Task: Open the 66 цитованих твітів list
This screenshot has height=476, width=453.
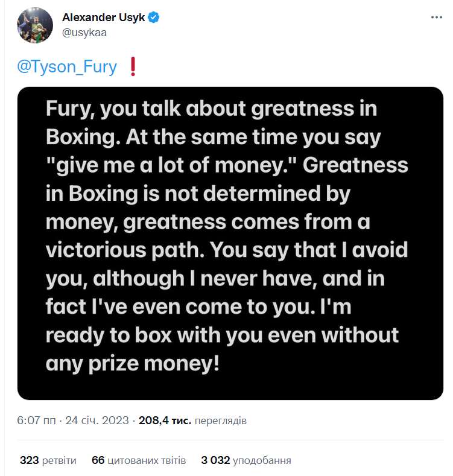Action: coord(139,460)
